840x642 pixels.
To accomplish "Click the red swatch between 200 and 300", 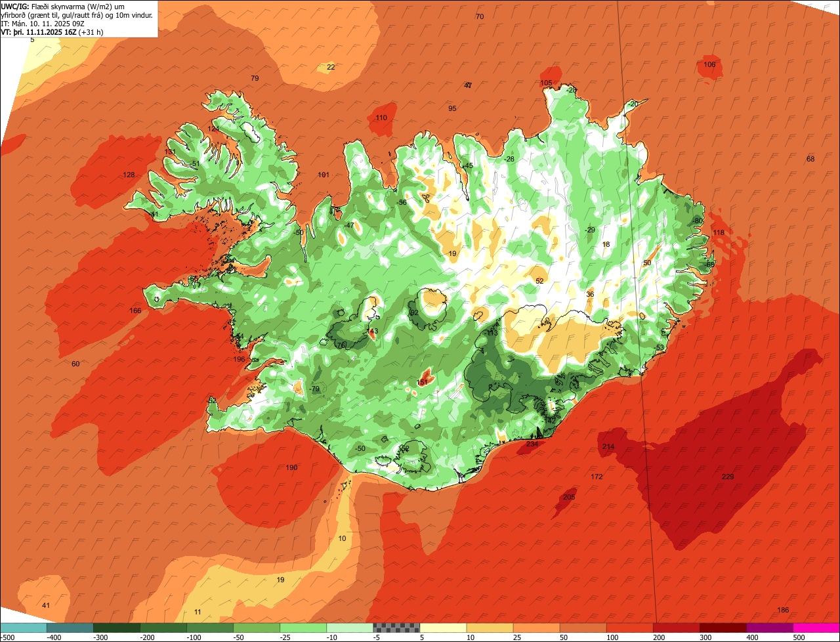I will (x=677, y=628).
